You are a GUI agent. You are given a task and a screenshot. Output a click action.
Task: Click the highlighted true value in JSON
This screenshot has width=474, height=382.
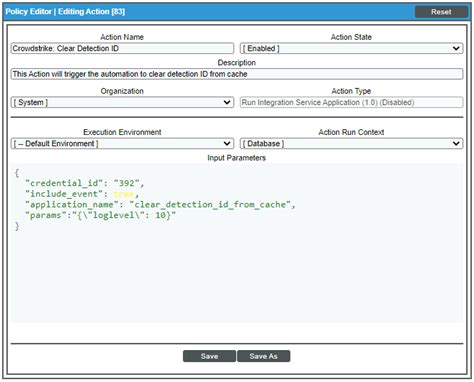[x=123, y=194]
